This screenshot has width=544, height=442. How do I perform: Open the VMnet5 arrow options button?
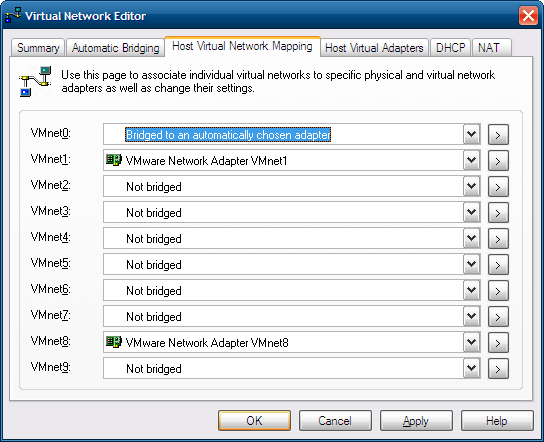pyautogui.click(x=498, y=265)
